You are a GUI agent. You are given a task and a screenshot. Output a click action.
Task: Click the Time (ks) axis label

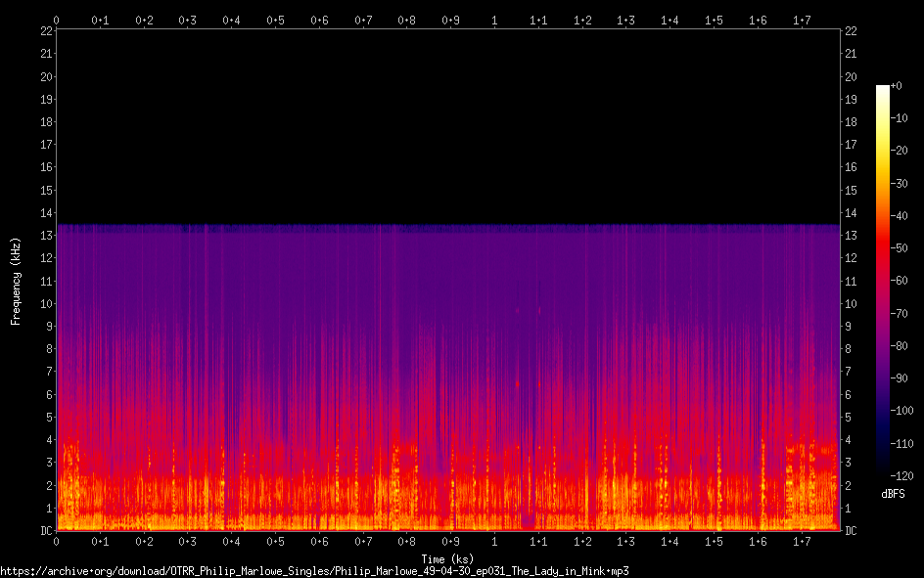click(447, 559)
